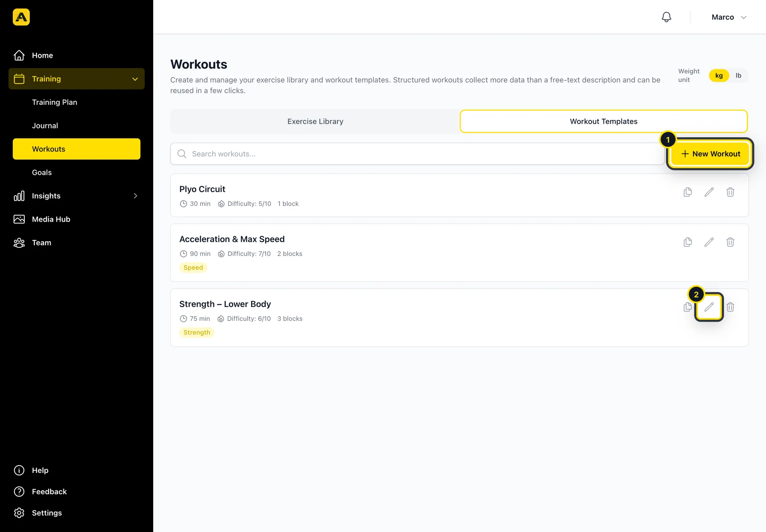
Task: Switch to Exercise Library tab
Action: point(315,121)
